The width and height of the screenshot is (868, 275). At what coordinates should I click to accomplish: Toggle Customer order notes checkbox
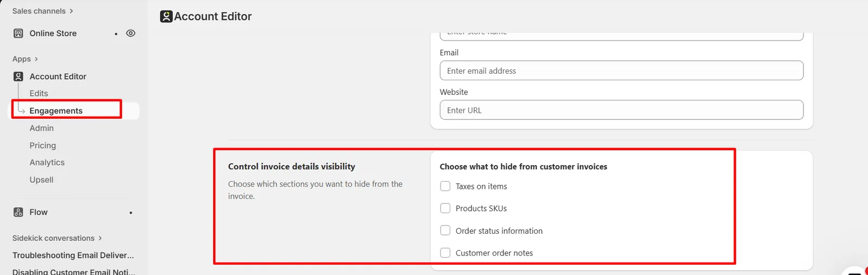445,253
